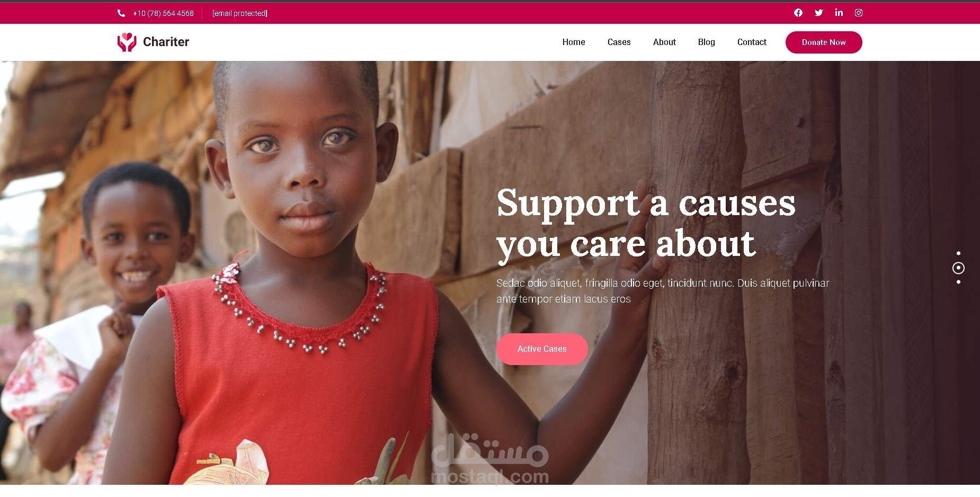This screenshot has width=980, height=497.
Task: Open the Contact menu item
Action: tap(752, 42)
